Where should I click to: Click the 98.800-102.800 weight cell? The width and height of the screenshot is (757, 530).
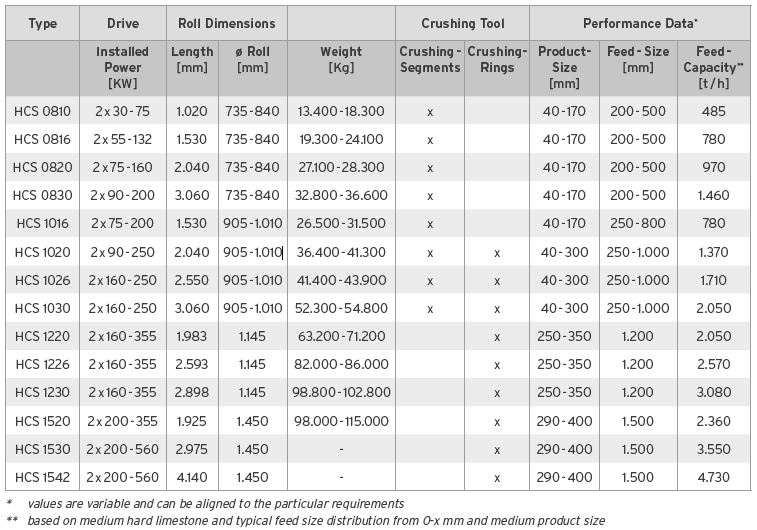[x=341, y=393]
